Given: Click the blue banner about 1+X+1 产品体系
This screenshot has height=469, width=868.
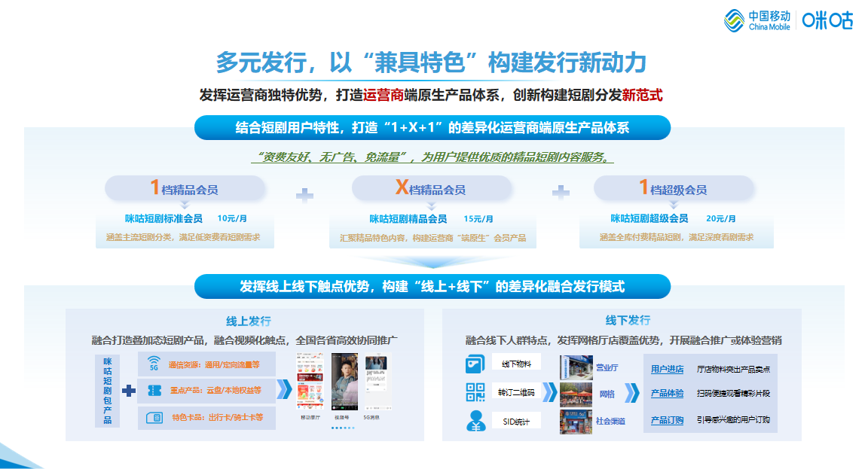Looking at the screenshot, I should pos(432,128).
